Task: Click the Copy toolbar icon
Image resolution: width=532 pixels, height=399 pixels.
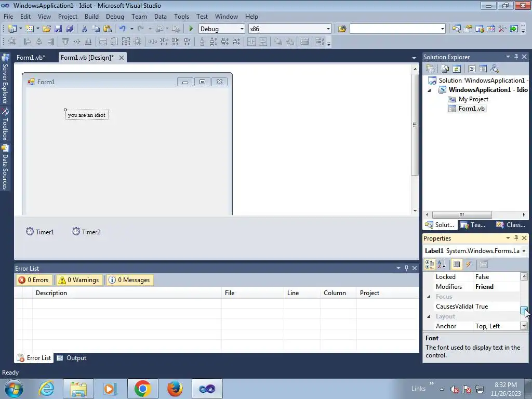Action: pyautogui.click(x=96, y=29)
